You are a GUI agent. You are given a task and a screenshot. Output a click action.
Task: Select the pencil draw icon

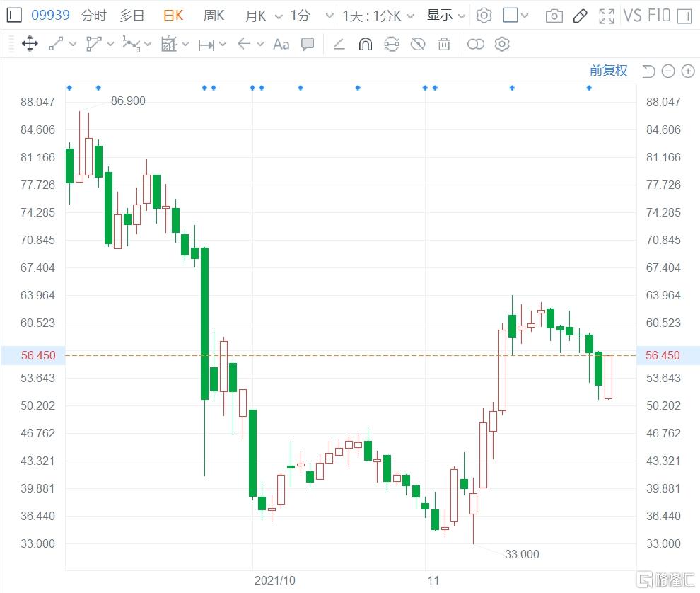point(580,16)
